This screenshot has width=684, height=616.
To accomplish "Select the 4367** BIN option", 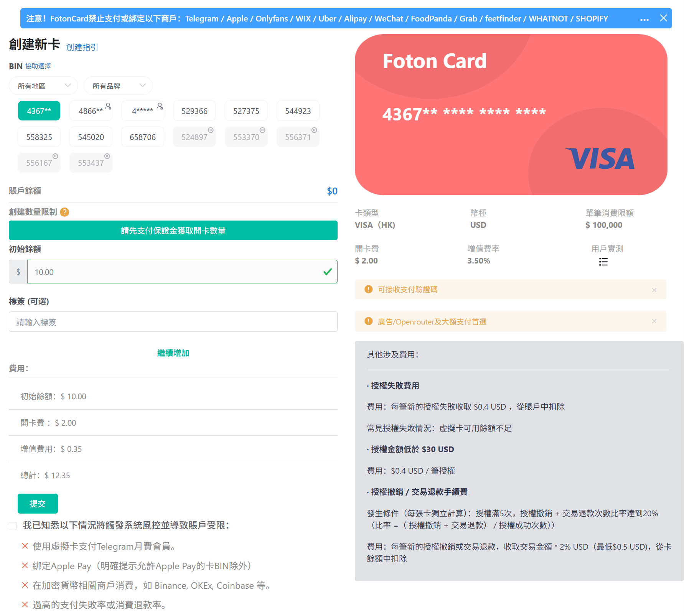I will [x=39, y=111].
